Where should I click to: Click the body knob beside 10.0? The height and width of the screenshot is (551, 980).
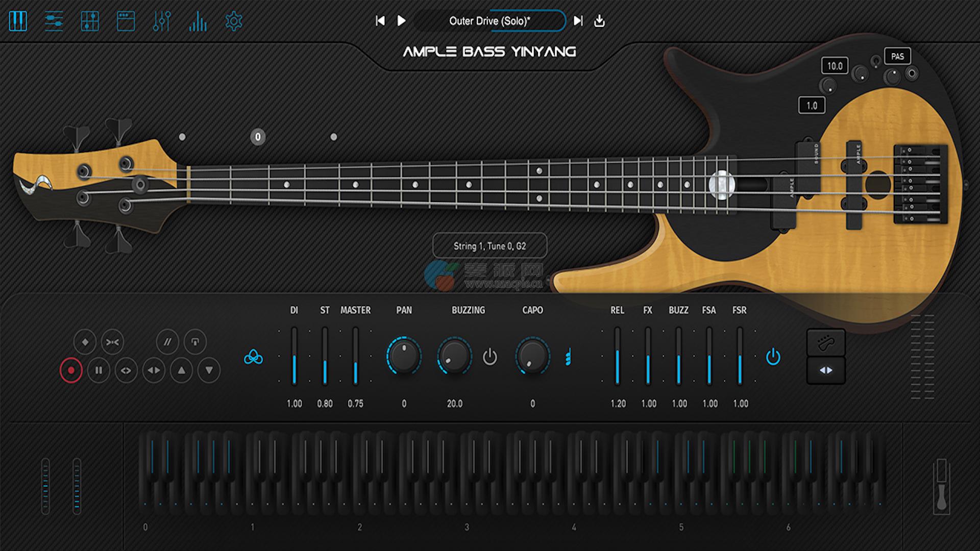861,74
